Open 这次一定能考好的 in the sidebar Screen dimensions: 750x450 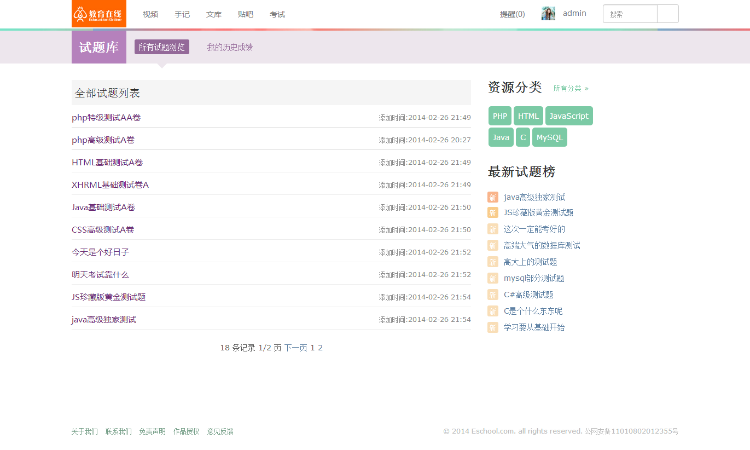click(x=534, y=229)
